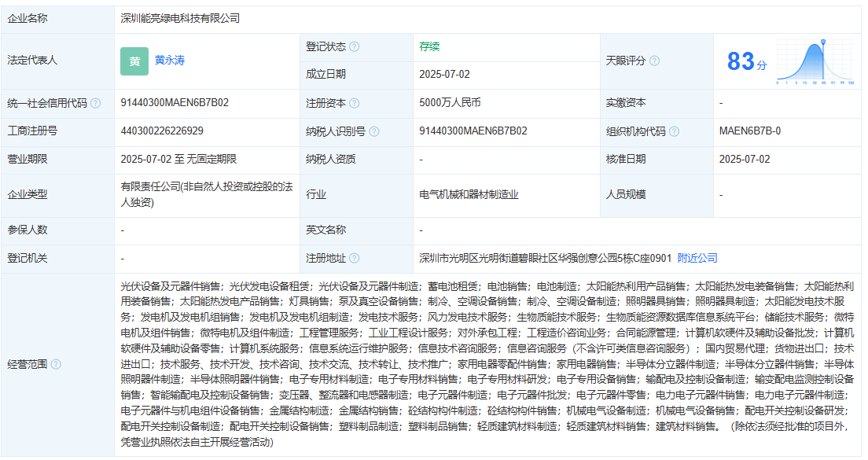Click the 附近公司 link
This screenshot has height=460, width=868.
(x=697, y=259)
